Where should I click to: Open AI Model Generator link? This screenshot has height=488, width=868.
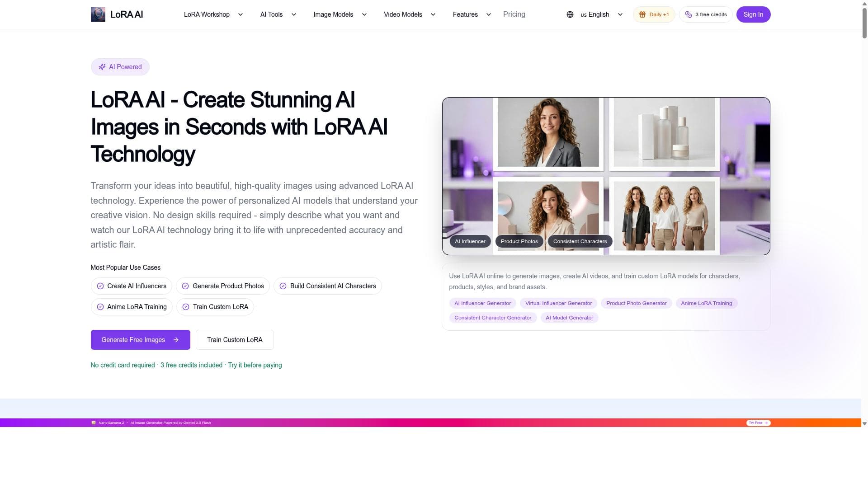569,318
